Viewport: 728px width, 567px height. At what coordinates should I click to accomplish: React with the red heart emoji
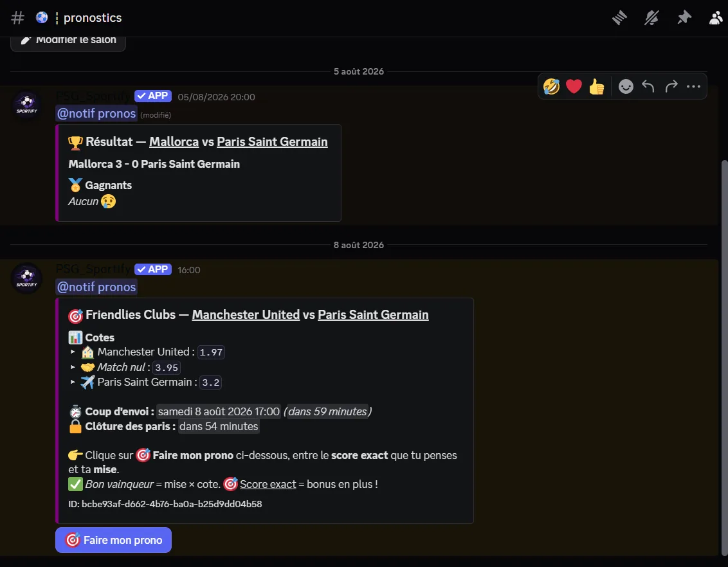[574, 86]
